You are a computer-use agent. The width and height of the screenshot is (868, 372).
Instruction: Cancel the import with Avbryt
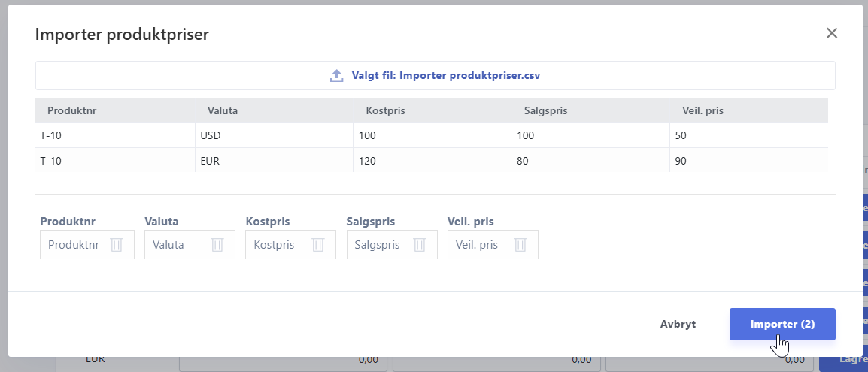tap(678, 325)
